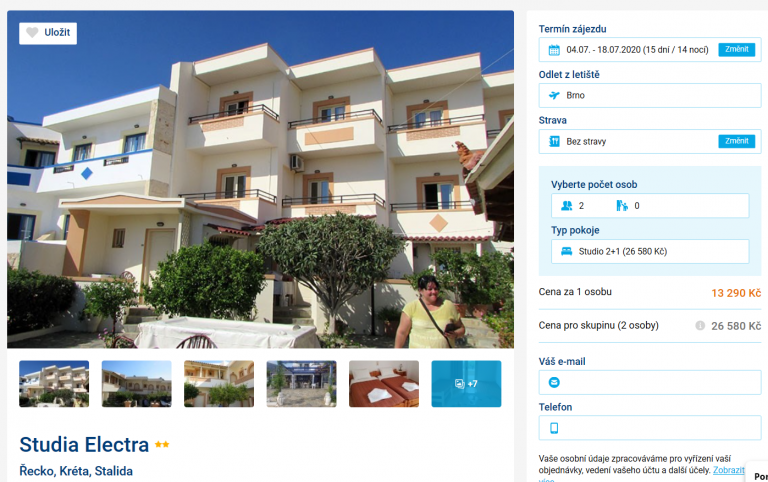The image size is (768, 482).
Task: Open the Odlet z letiště Brno selector
Action: click(650, 96)
